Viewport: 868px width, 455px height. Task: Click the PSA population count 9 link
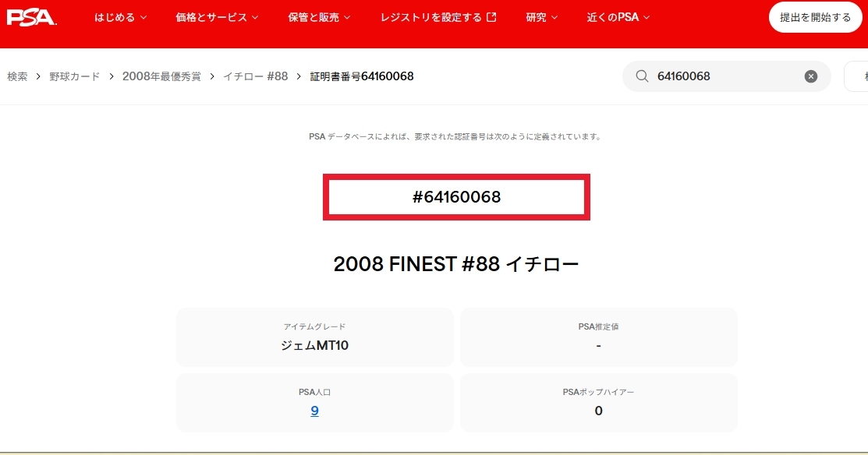coord(314,411)
